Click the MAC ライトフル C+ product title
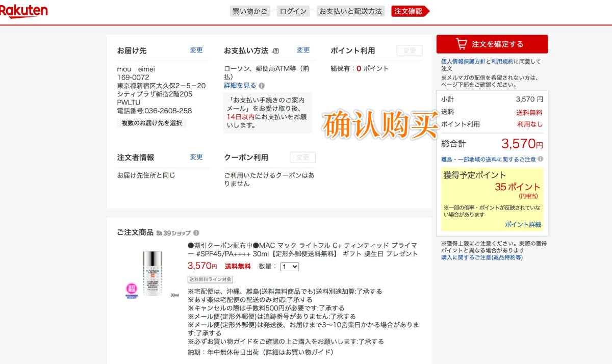Viewport: 612px width, 364px height. pos(303,249)
